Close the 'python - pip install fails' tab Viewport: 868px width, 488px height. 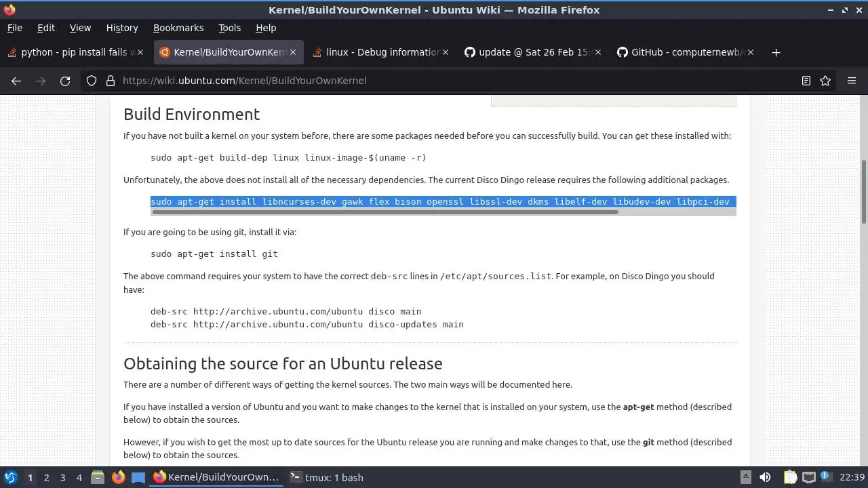pyautogui.click(x=140, y=52)
